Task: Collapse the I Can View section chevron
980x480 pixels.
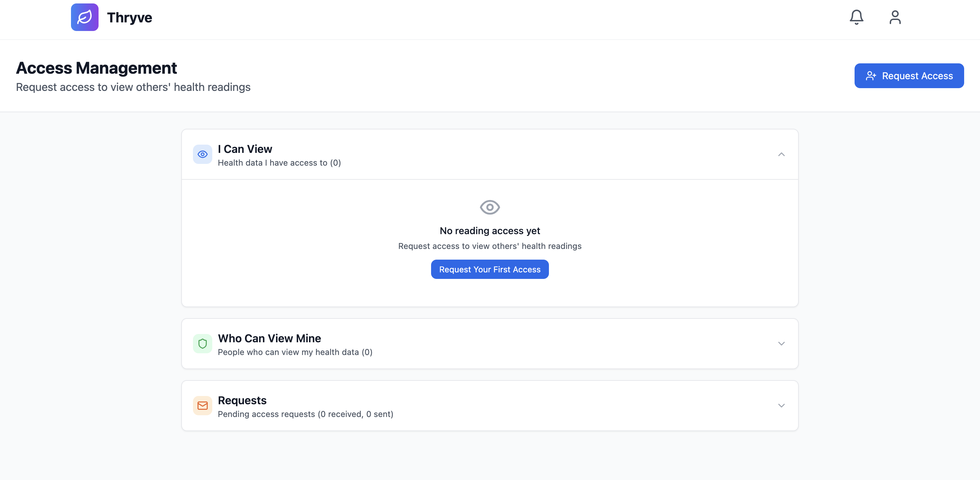Action: [781, 154]
